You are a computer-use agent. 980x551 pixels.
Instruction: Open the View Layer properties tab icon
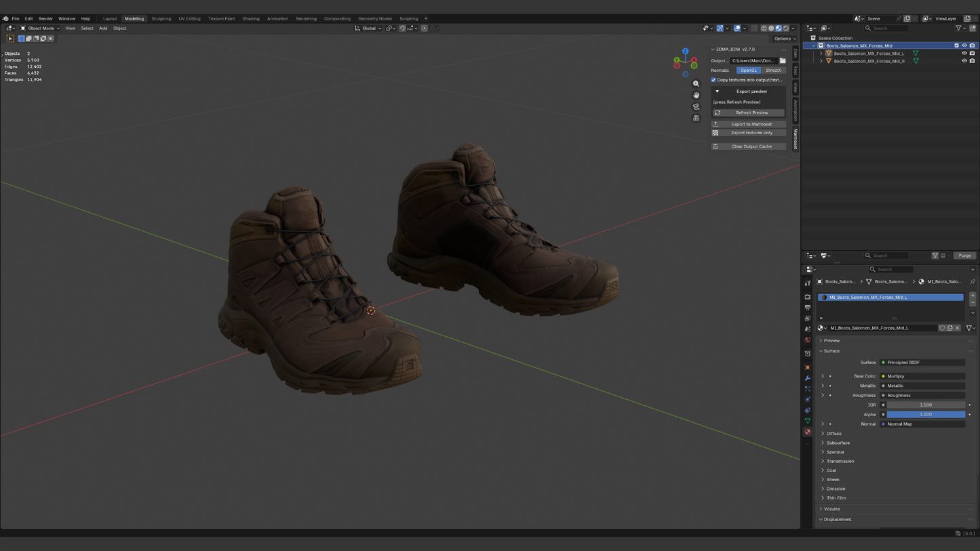tap(808, 319)
